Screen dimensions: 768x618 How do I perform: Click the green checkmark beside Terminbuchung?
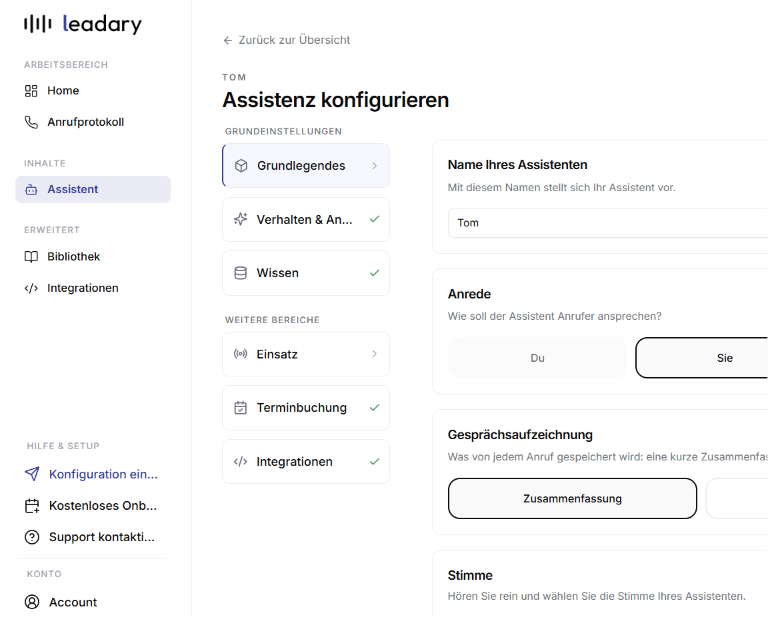point(375,407)
